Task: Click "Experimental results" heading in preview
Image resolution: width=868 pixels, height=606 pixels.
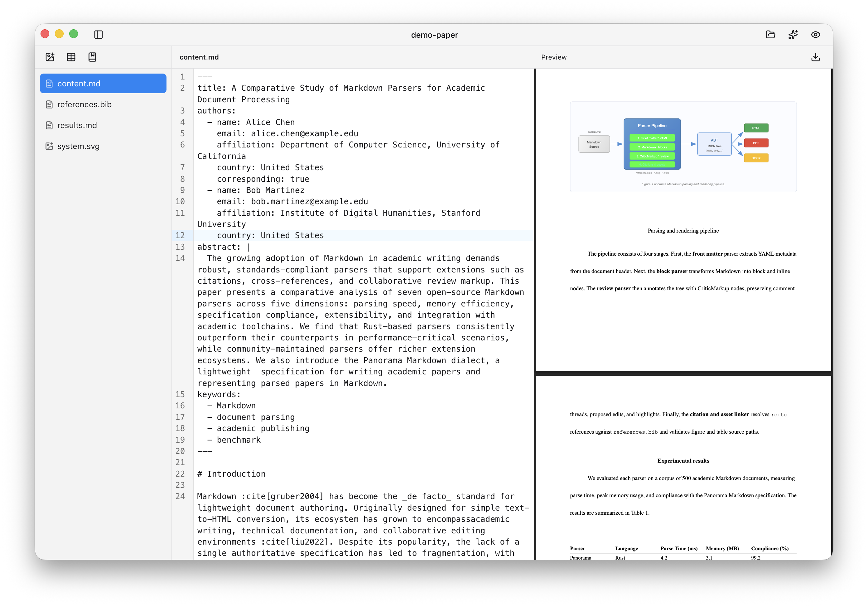Action: pos(683,460)
